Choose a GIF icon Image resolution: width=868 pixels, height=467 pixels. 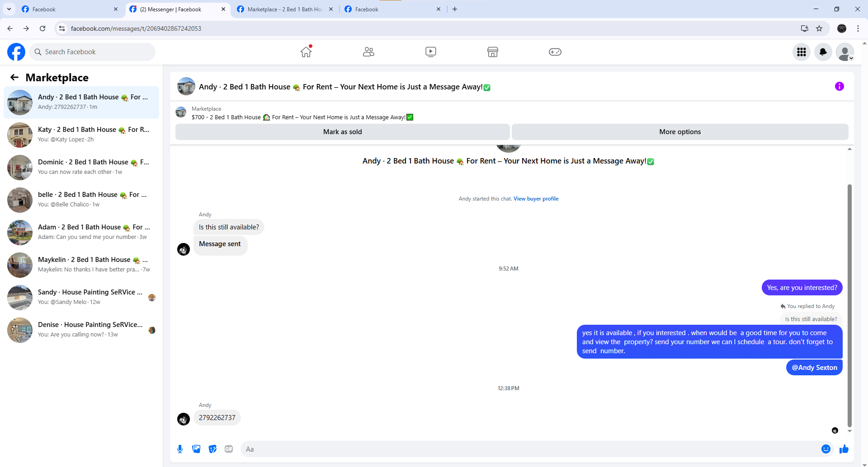coord(229,449)
